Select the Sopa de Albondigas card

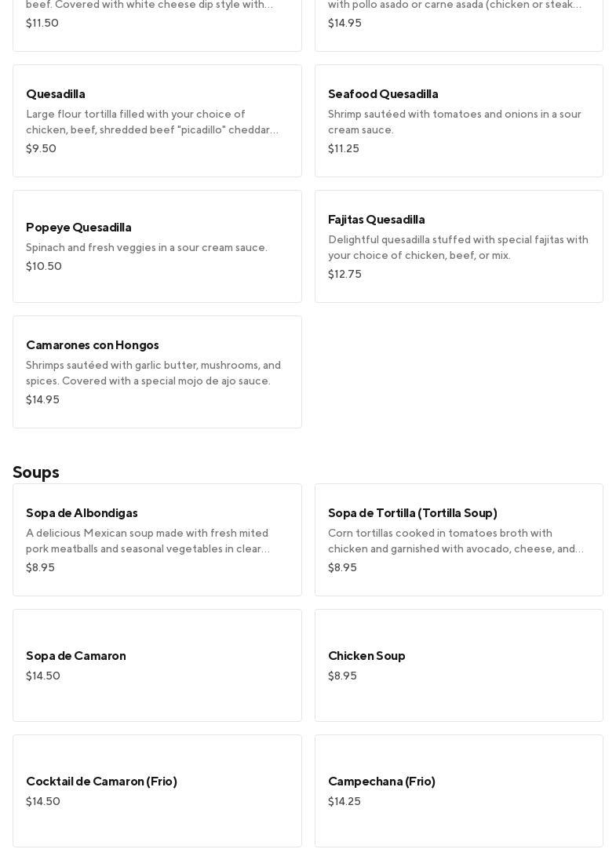(157, 539)
